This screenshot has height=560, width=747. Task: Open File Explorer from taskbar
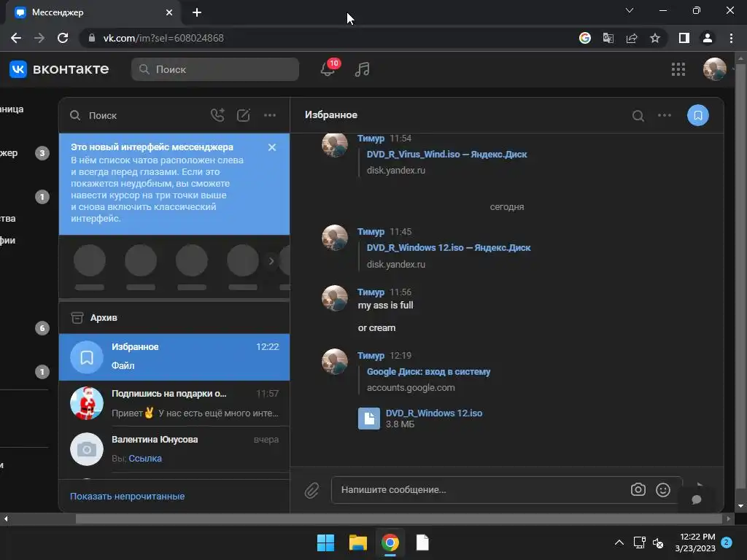357,542
